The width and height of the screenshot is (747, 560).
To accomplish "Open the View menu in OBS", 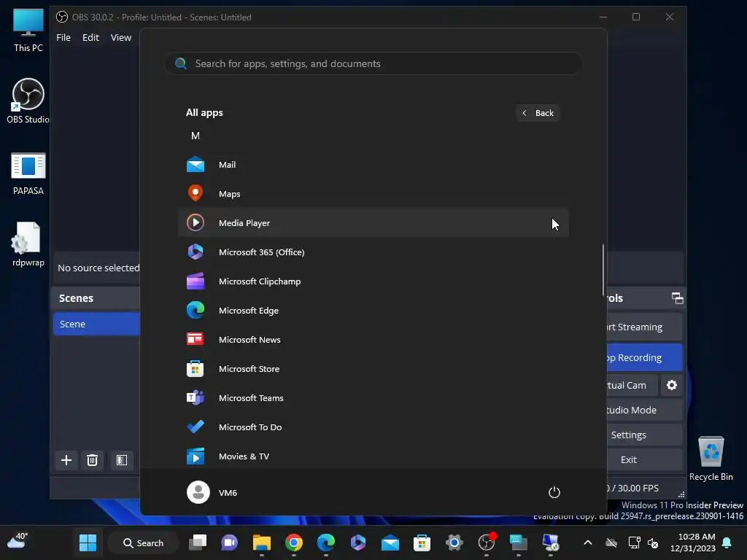I will click(121, 38).
